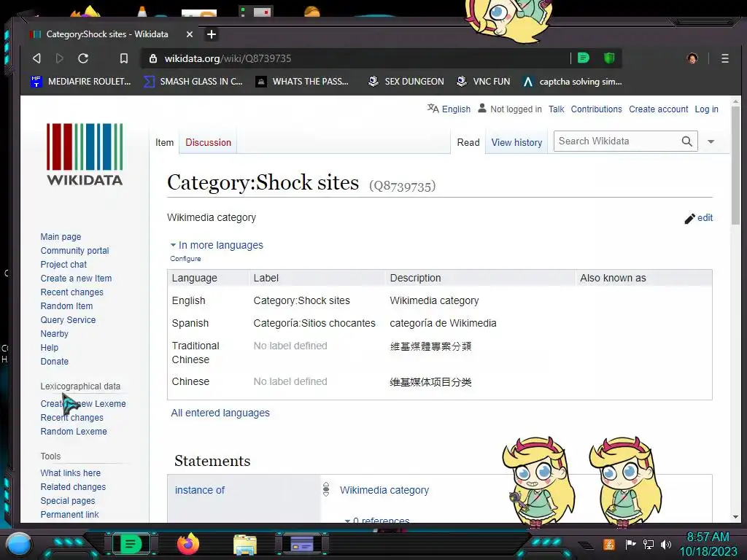Open the green speech-bubble extension icon
Image resolution: width=747 pixels, height=560 pixels.
click(583, 58)
